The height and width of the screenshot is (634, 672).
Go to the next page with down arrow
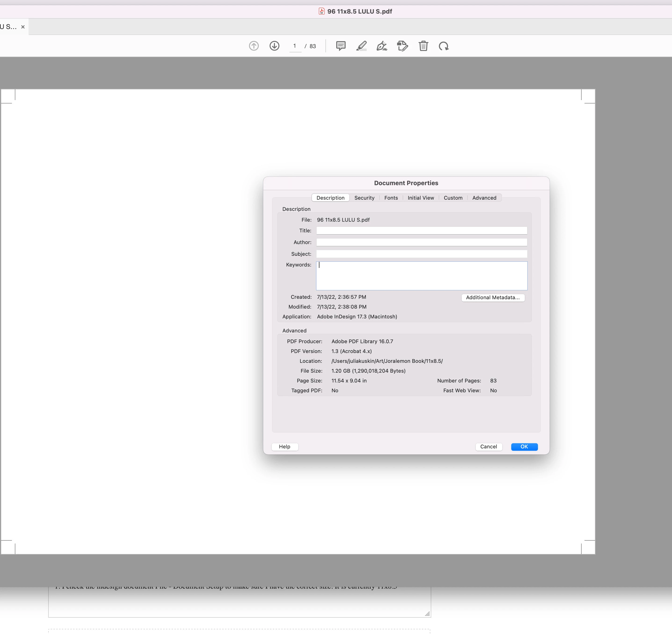(274, 46)
